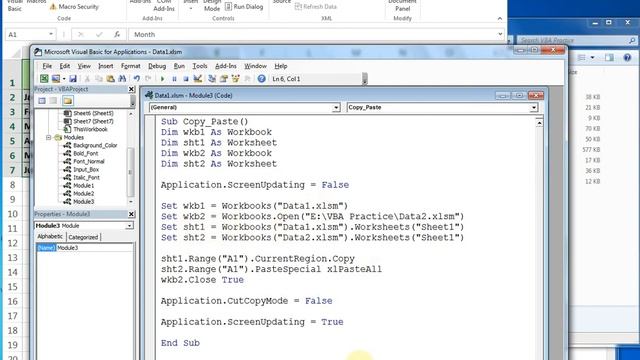Open the Add-Ins menu in VBA editor
This screenshot has height=360, width=640.
click(226, 66)
